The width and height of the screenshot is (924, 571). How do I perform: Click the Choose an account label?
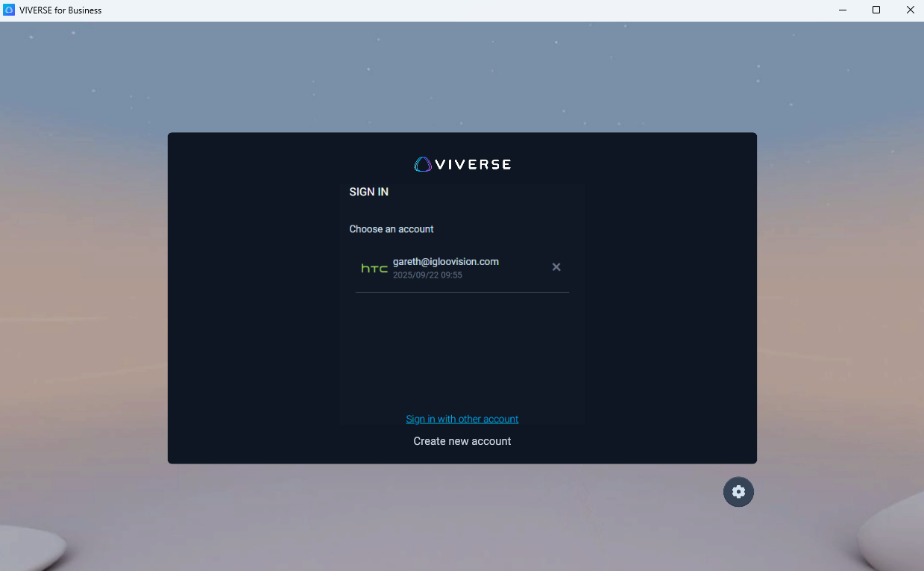click(x=391, y=229)
